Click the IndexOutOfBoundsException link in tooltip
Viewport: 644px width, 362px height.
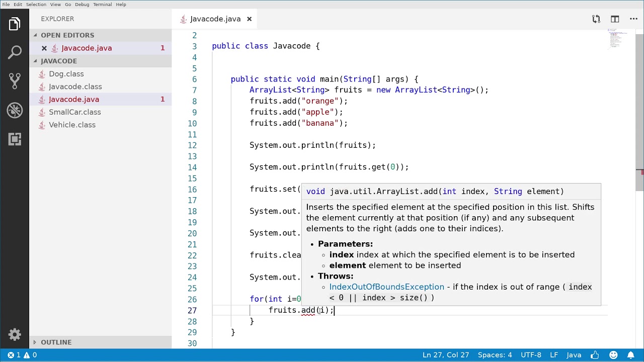point(386,287)
